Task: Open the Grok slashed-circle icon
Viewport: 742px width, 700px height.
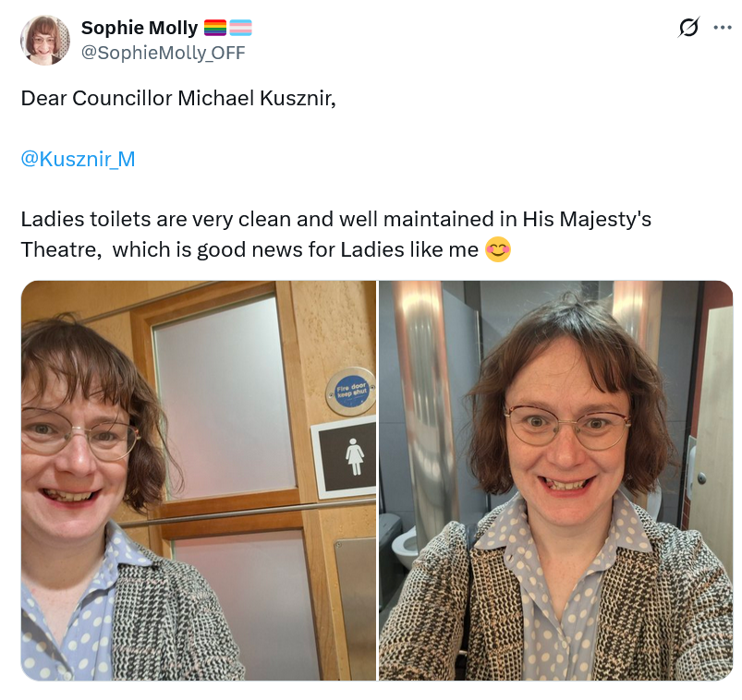Action: coord(688,27)
